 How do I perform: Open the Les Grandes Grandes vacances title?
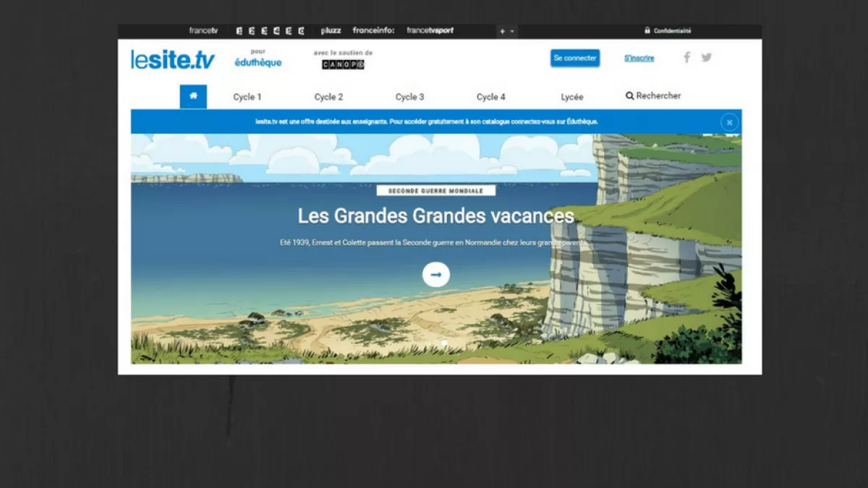point(436,215)
